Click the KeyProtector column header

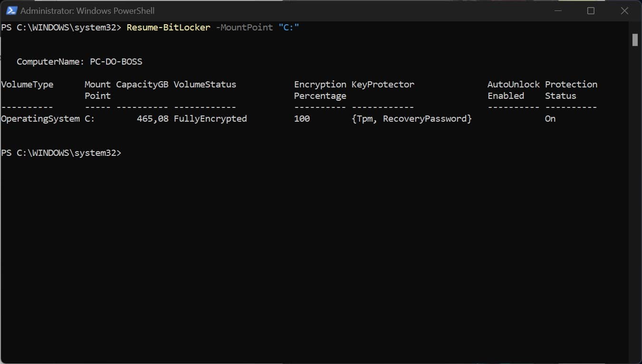(x=383, y=85)
